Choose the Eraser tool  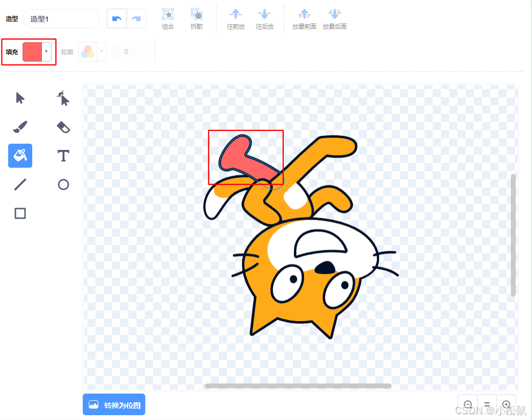tap(63, 127)
